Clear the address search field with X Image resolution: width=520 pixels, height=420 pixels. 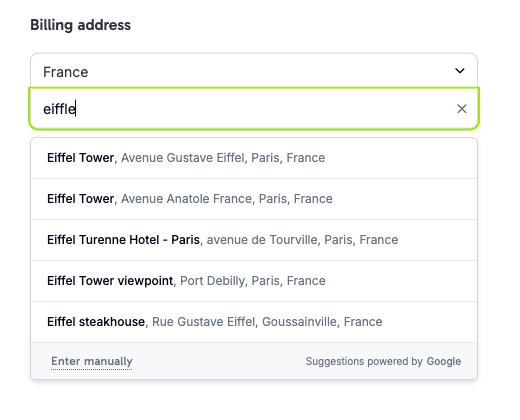tap(462, 109)
